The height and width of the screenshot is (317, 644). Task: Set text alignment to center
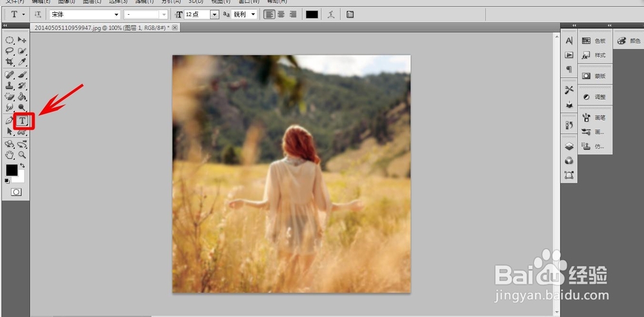pos(281,14)
